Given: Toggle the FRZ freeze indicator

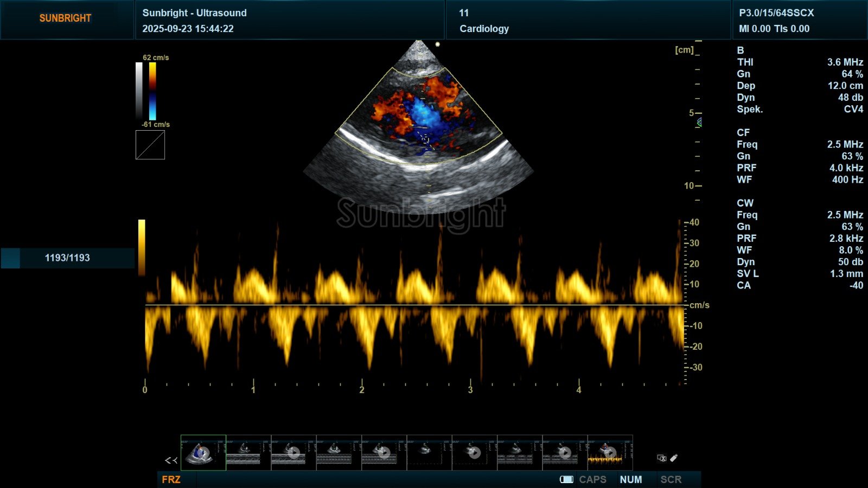Looking at the screenshot, I should 171,479.
